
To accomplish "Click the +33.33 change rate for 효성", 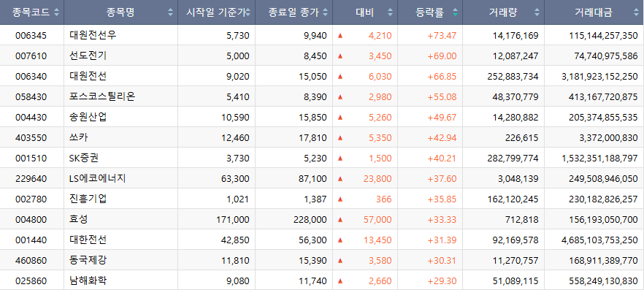I will [x=442, y=220].
